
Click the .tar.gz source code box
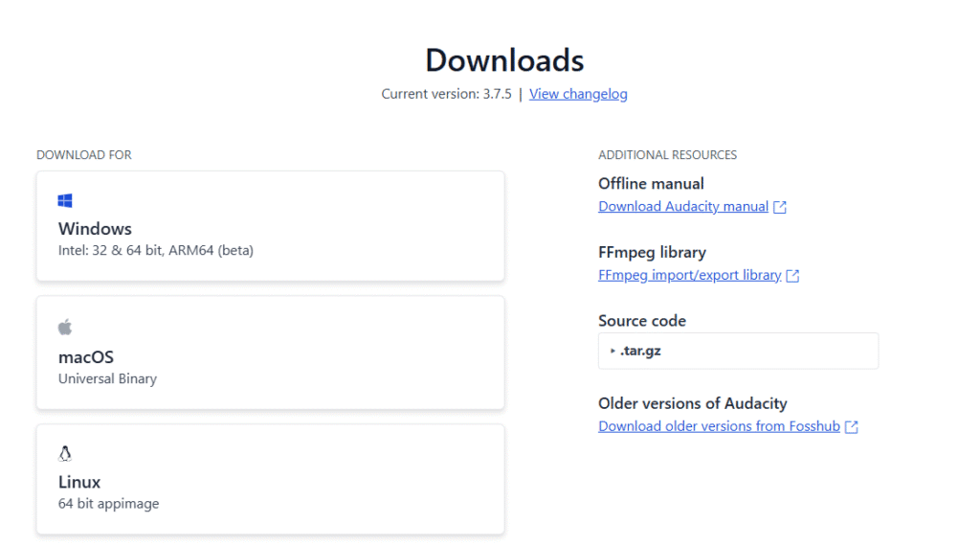click(x=738, y=351)
